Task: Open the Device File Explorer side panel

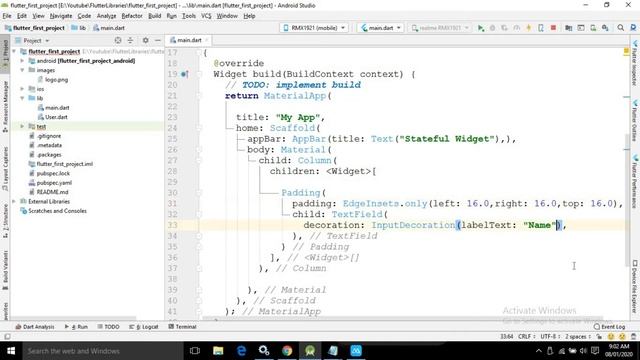Action: pyautogui.click(x=635, y=287)
